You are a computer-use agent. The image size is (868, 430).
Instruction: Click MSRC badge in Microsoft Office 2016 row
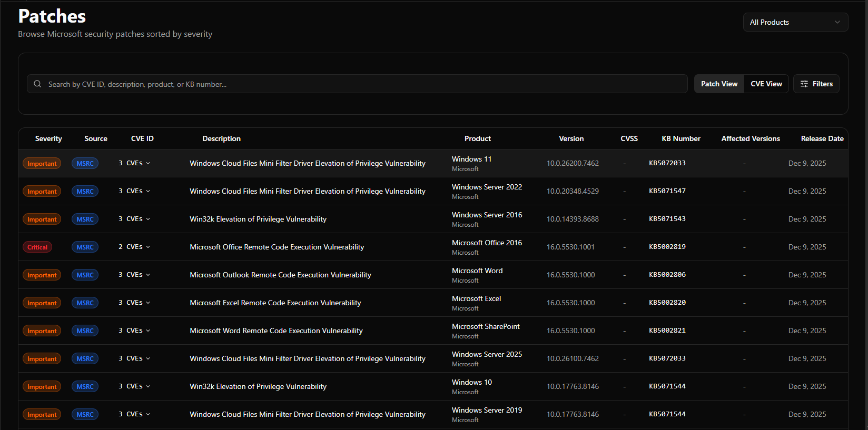(85, 247)
